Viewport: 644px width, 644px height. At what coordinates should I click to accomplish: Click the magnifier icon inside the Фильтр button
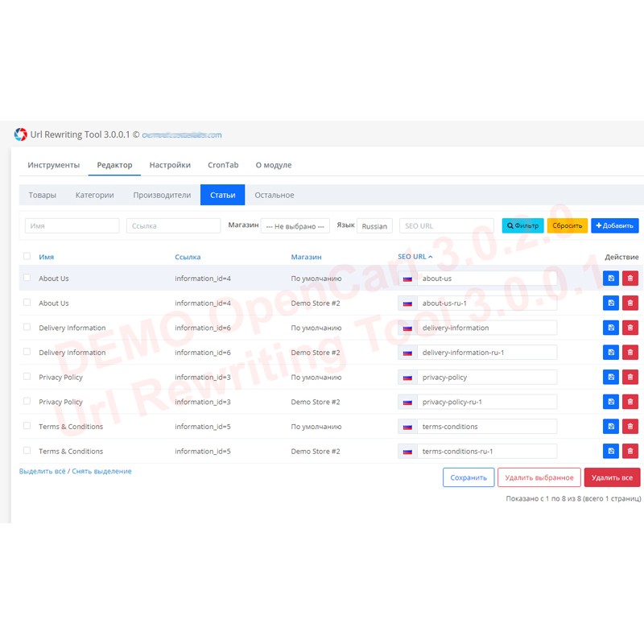tap(510, 225)
